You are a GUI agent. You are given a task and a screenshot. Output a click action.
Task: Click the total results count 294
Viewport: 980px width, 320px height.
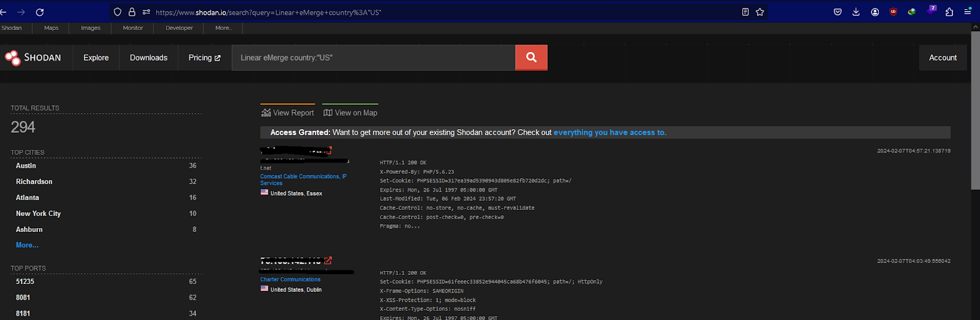(23, 127)
